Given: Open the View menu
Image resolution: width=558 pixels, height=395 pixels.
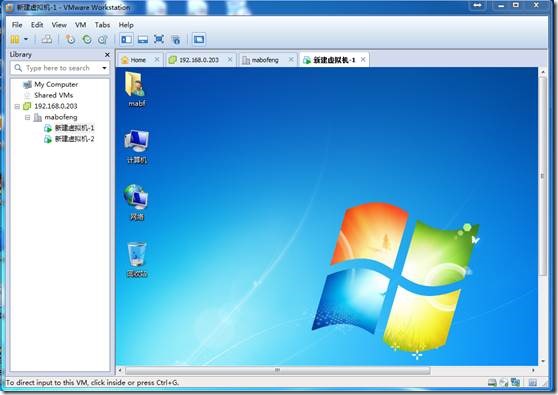Looking at the screenshot, I should click(59, 25).
